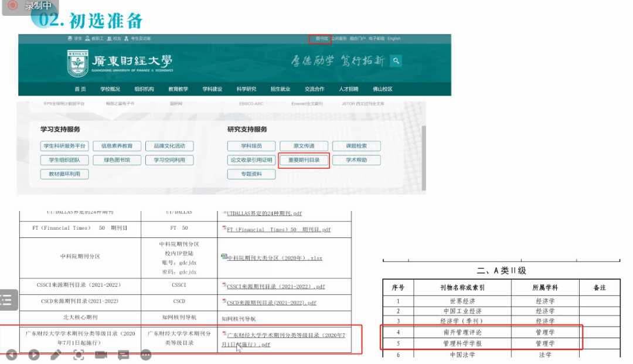
Task: Open 学科建设 navigation menu
Action: click(212, 89)
